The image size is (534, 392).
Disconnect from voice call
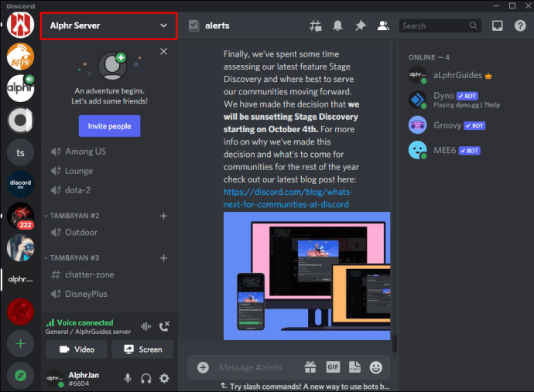point(164,327)
